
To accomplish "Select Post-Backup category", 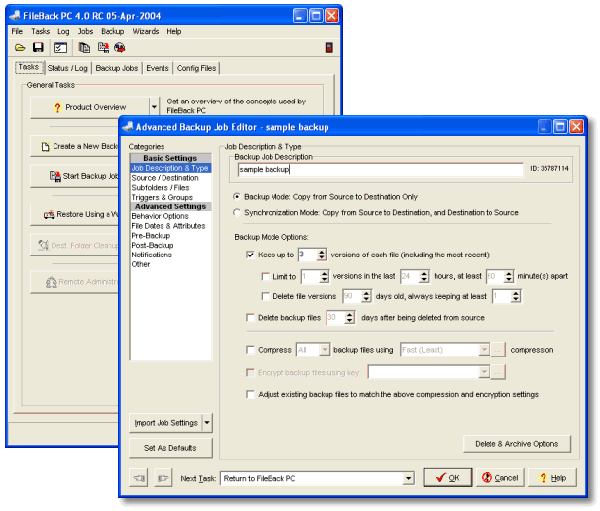I will [171, 245].
